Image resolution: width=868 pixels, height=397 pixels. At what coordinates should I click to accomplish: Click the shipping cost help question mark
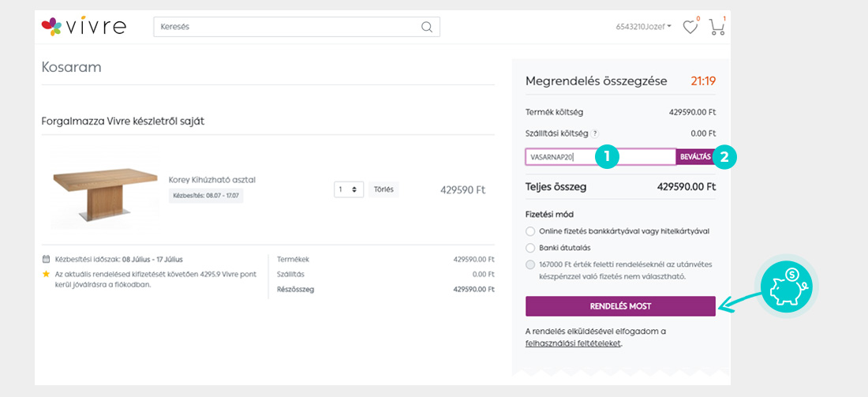tap(594, 133)
